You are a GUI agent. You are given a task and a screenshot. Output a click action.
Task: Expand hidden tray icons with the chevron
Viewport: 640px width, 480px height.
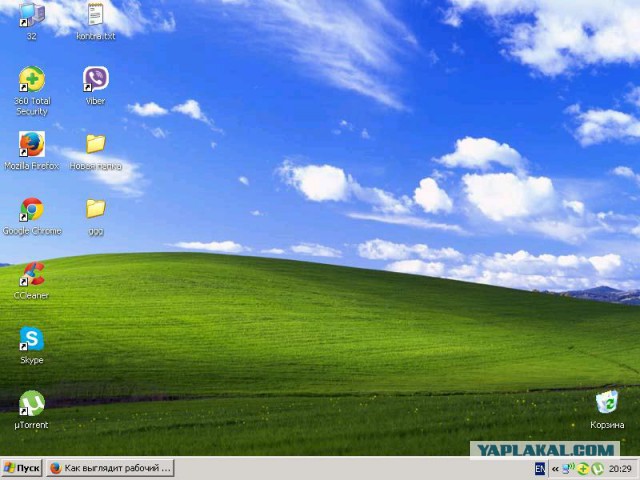click(x=555, y=469)
